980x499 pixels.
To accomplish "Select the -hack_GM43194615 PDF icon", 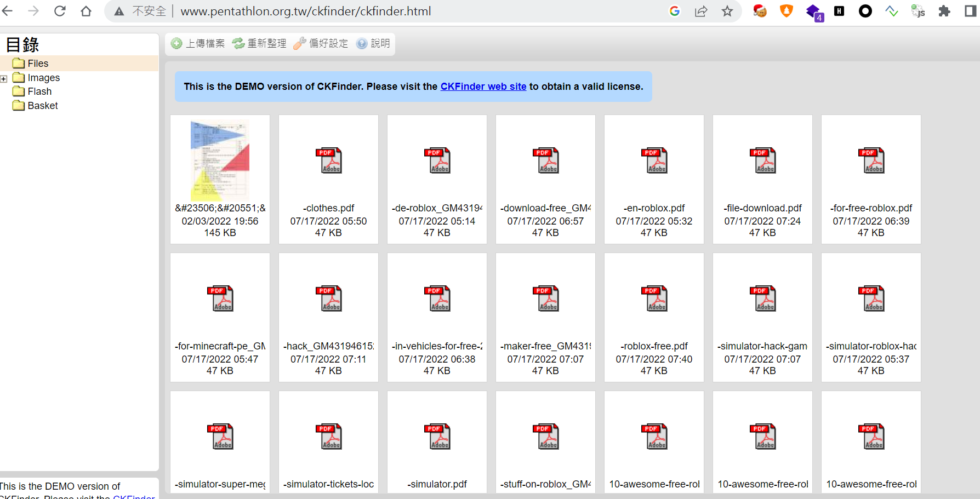I will (328, 299).
